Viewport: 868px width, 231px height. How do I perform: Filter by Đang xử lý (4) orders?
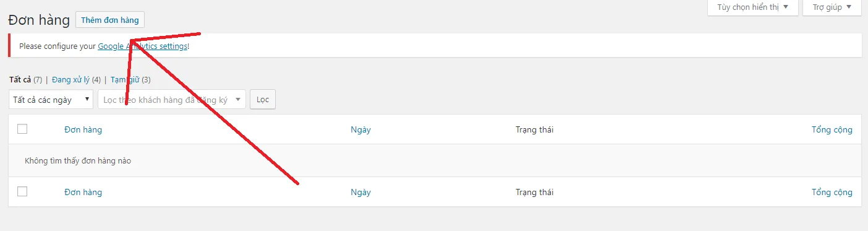(x=76, y=80)
